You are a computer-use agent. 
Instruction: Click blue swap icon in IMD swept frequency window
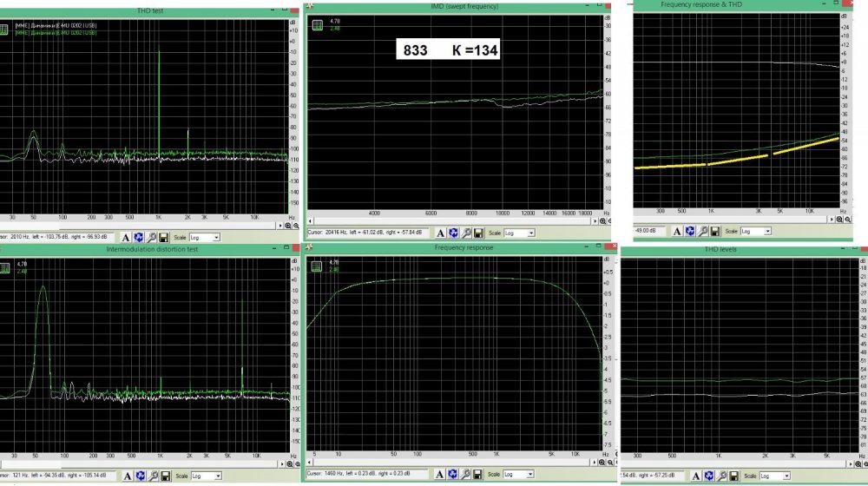453,233
